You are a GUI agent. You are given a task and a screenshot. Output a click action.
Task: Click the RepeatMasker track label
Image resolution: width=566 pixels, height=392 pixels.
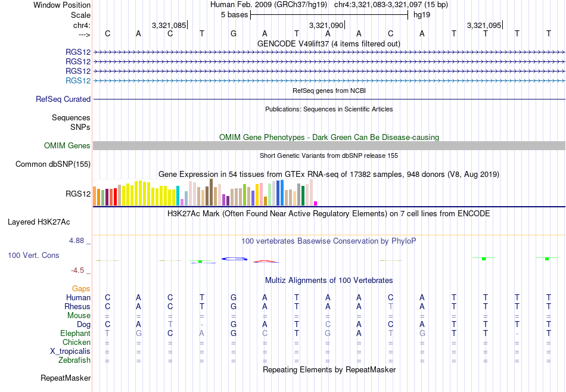[66, 378]
